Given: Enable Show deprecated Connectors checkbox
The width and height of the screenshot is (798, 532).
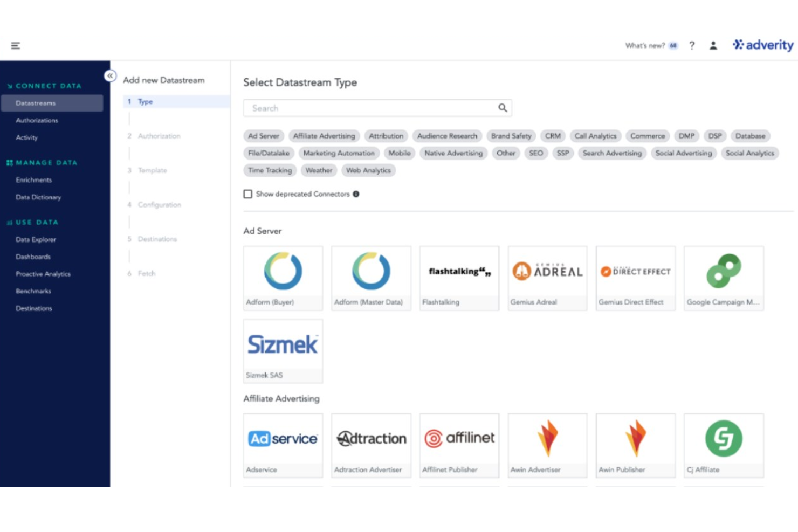Looking at the screenshot, I should (248, 194).
